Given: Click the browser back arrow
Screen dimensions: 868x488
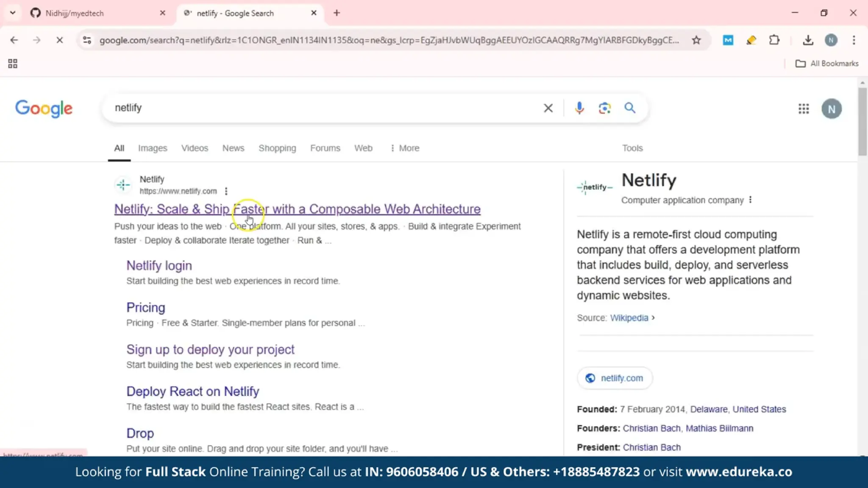Looking at the screenshot, I should tap(14, 40).
